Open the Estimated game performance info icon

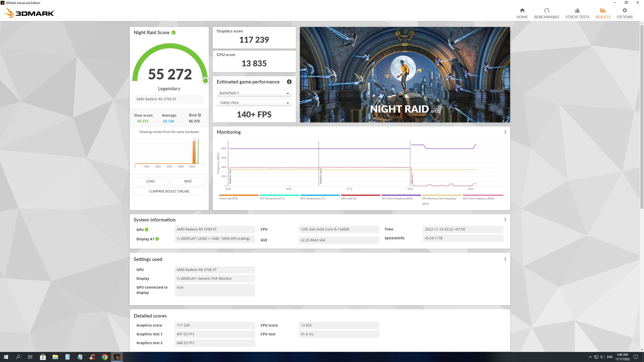click(x=289, y=82)
